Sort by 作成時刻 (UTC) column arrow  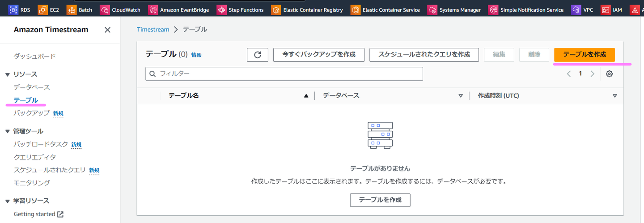[615, 96]
